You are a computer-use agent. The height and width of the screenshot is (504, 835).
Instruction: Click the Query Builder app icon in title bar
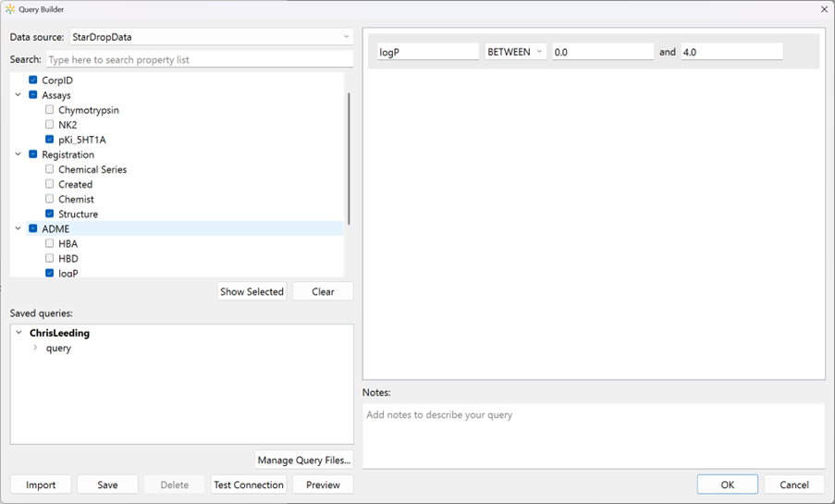pos(10,9)
